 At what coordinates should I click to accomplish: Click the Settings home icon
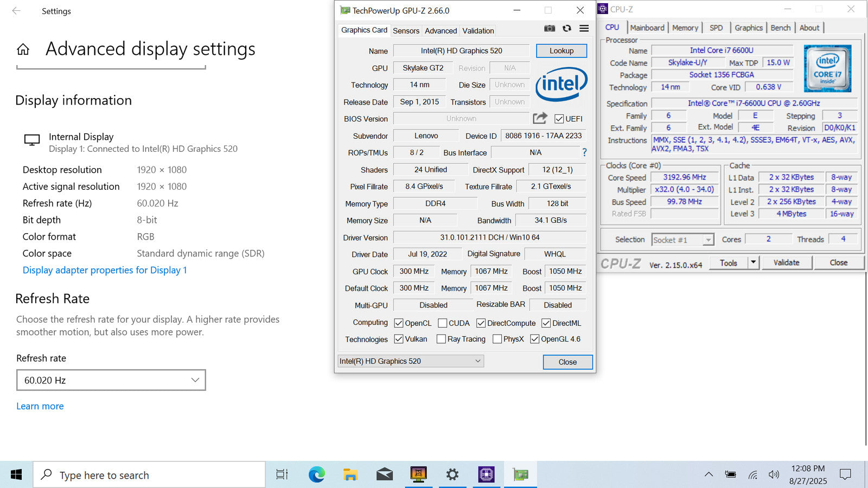coord(23,50)
